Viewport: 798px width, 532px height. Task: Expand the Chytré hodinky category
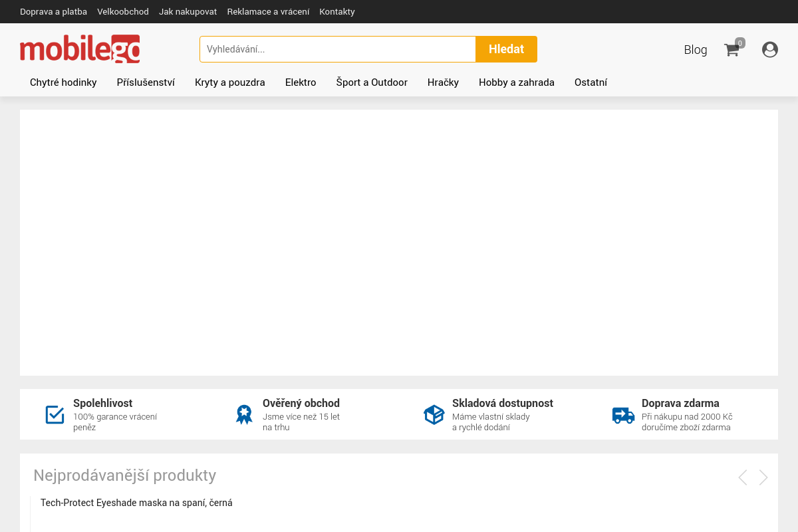pos(63,82)
